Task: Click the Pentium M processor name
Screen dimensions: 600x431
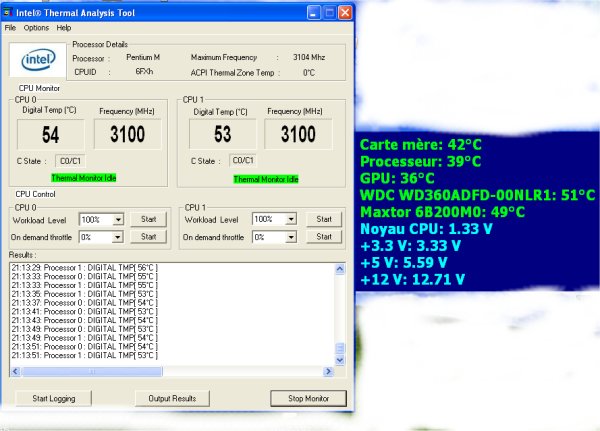Action: (x=143, y=57)
